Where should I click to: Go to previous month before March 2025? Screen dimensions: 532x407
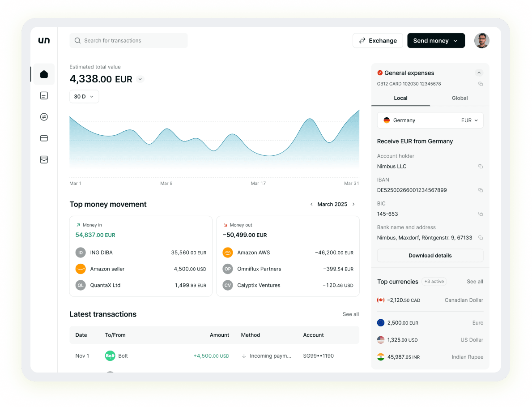pos(311,204)
